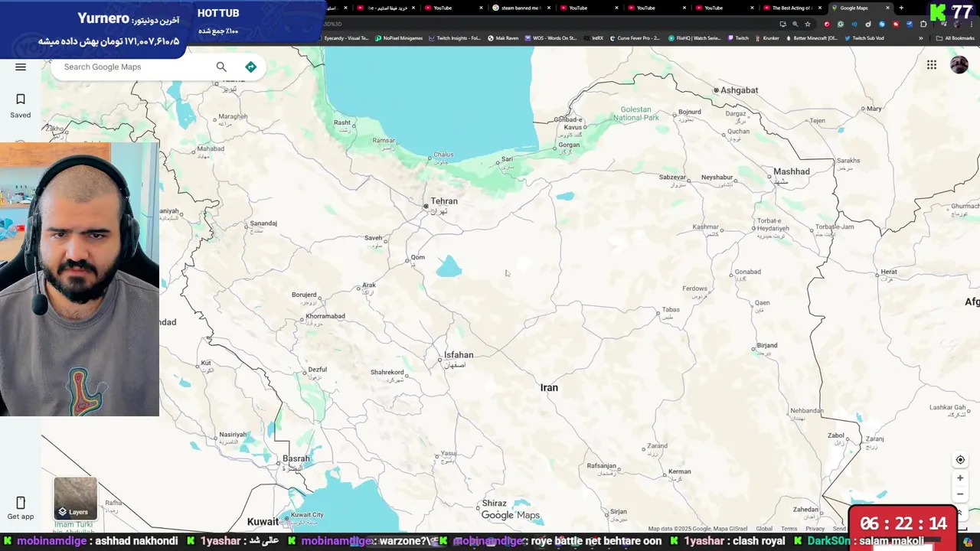
Task: Open the Google apps grid icon
Action: (932, 65)
